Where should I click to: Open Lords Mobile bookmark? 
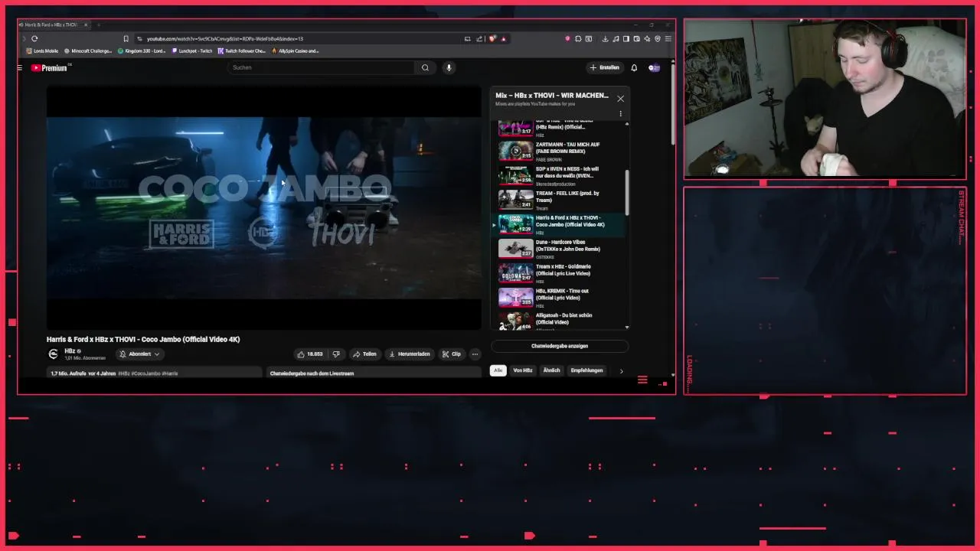[42, 51]
